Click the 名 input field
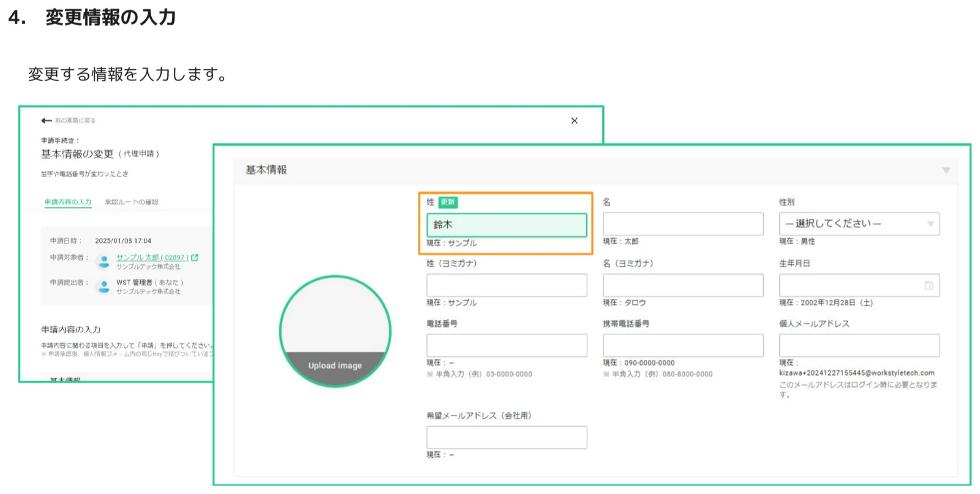Screen dimensions: 980x494 click(683, 224)
